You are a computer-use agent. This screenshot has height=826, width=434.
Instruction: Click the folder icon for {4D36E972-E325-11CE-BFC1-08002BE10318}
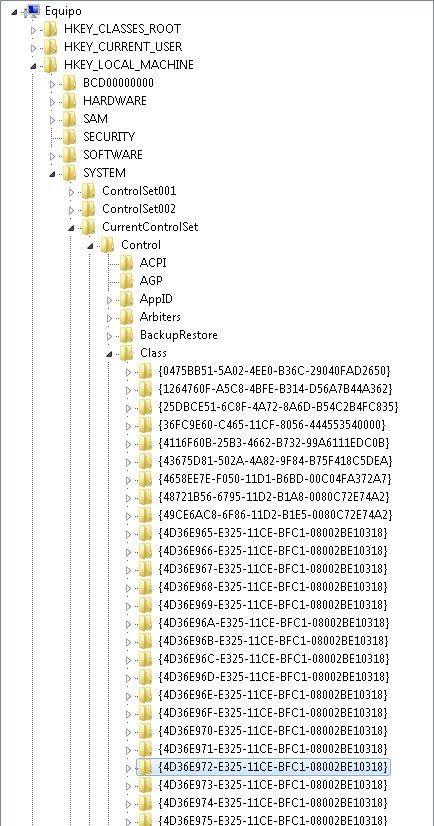coord(145,766)
